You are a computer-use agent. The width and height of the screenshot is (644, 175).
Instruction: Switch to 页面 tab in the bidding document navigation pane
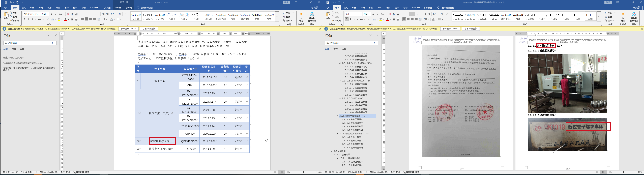336,49
